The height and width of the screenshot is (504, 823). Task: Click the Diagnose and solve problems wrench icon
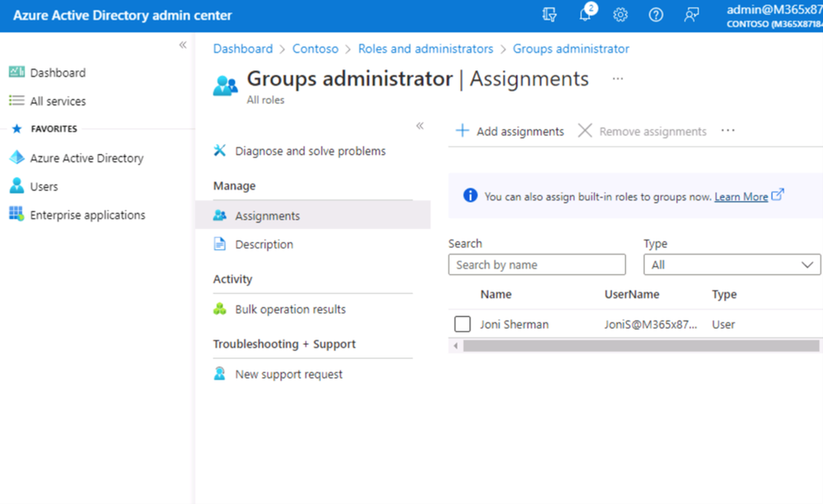pos(220,151)
